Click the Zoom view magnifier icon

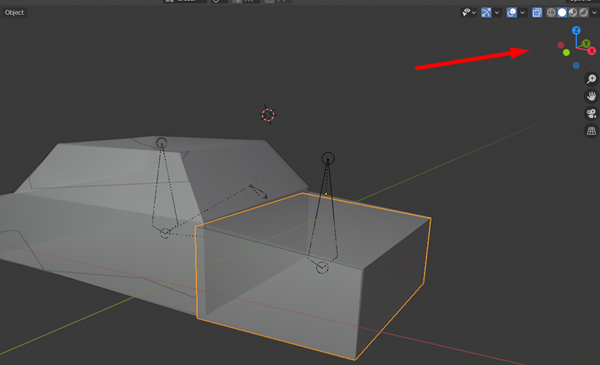click(592, 79)
